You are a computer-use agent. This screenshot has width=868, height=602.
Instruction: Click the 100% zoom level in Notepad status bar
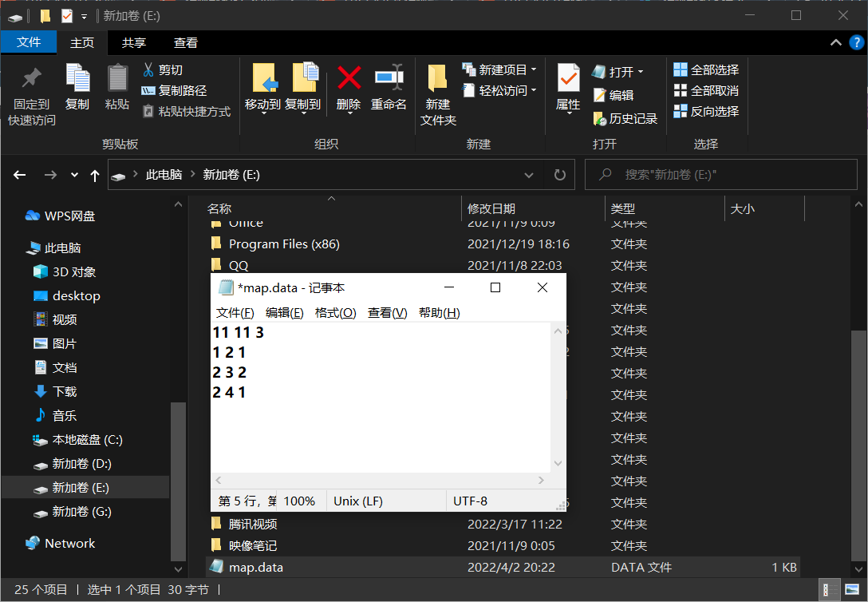tap(301, 501)
